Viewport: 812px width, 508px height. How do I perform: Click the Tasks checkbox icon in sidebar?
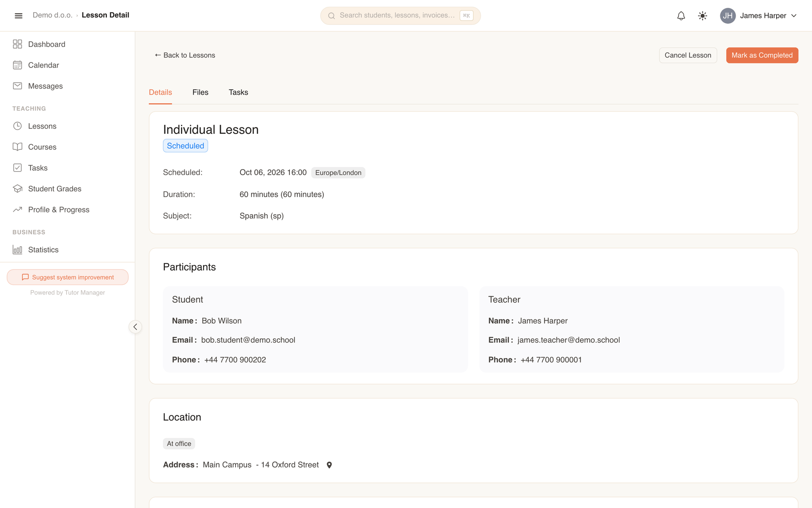(x=17, y=168)
